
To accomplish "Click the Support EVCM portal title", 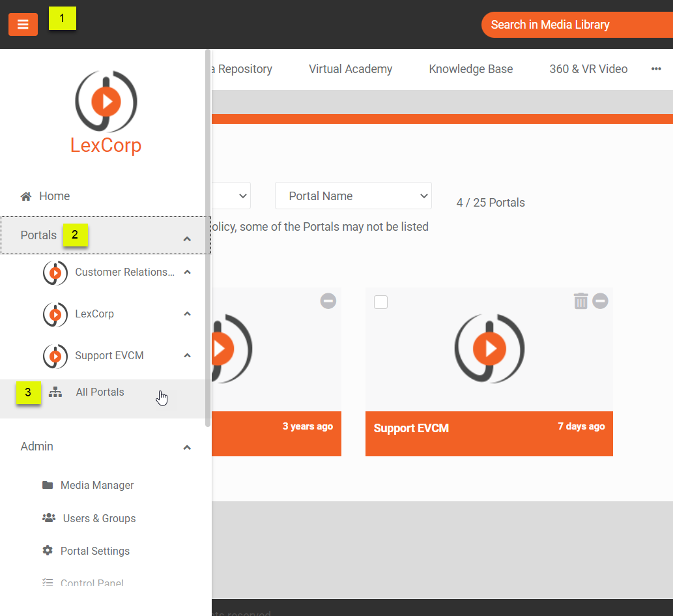I will (x=411, y=428).
